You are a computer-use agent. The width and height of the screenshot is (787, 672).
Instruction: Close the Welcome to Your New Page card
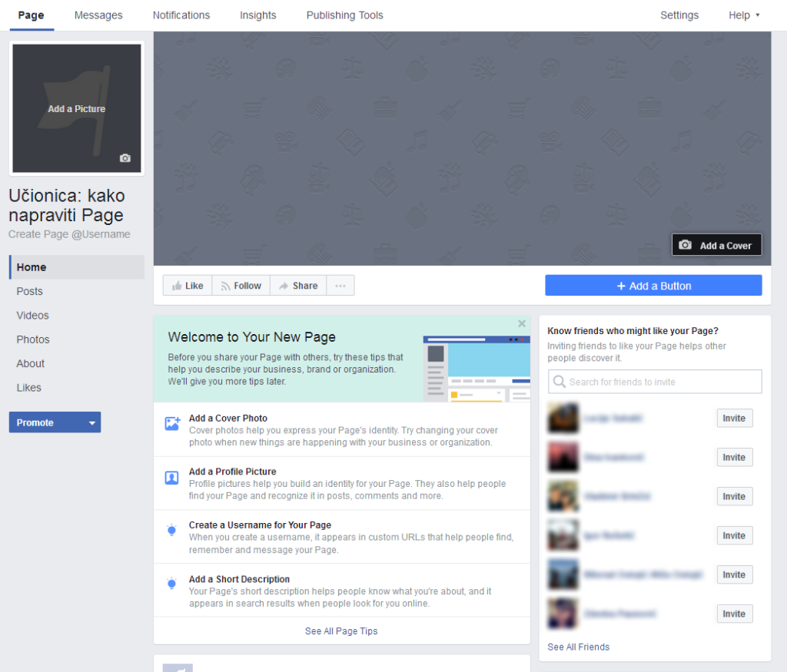[x=522, y=323]
